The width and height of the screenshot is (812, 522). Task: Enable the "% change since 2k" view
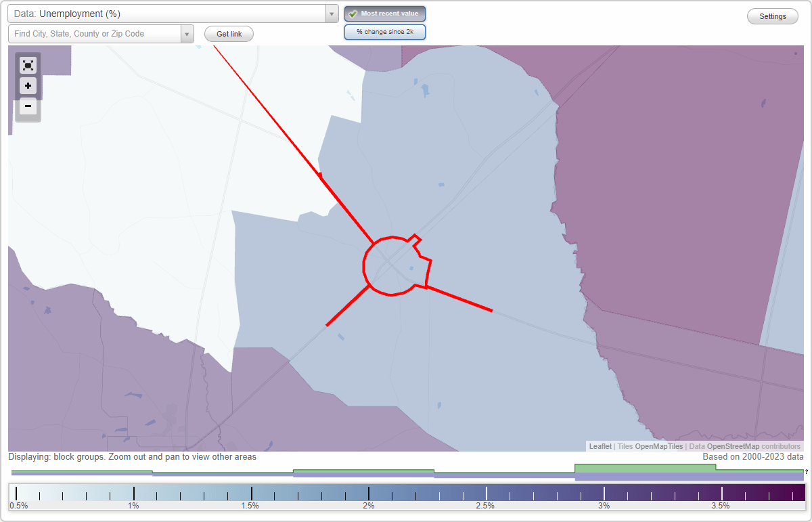click(x=385, y=31)
